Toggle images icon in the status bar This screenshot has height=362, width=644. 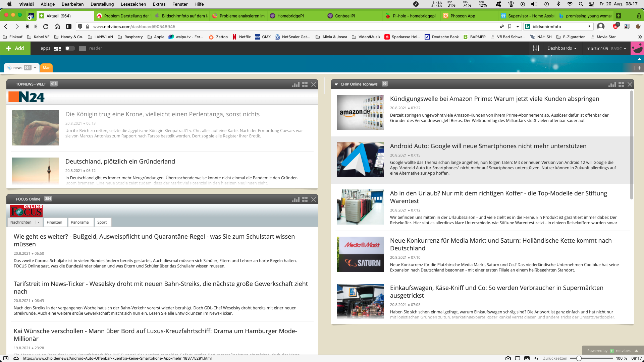pos(527,358)
